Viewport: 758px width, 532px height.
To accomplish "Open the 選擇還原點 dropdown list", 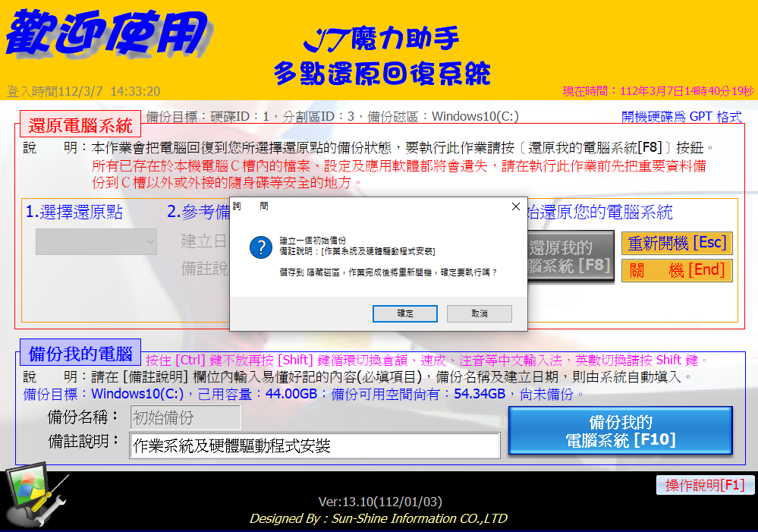I will click(96, 242).
